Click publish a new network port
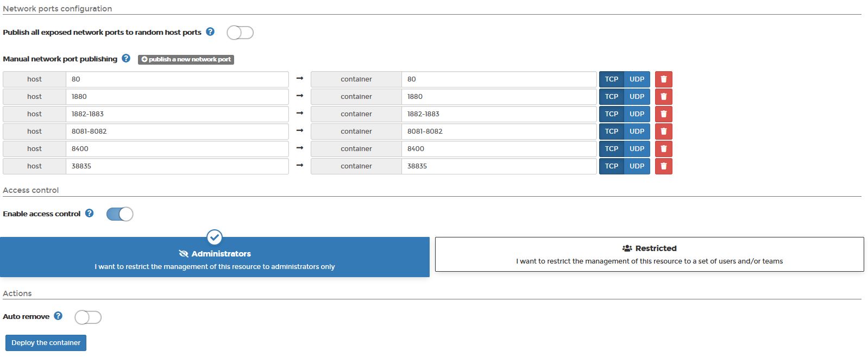 click(186, 59)
